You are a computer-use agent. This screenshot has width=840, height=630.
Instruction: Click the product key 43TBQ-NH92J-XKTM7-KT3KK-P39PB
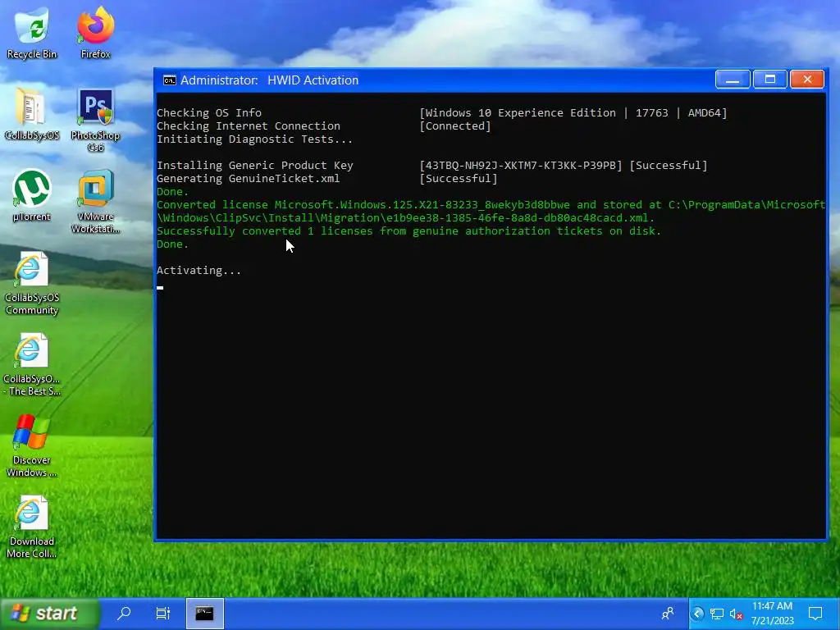click(x=521, y=166)
